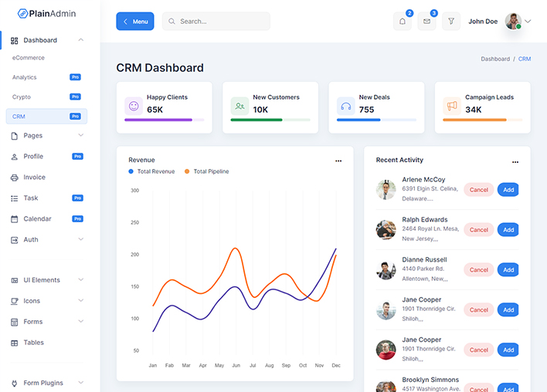Expand the Pages sidebar section
This screenshot has height=392, width=547.
tap(46, 136)
